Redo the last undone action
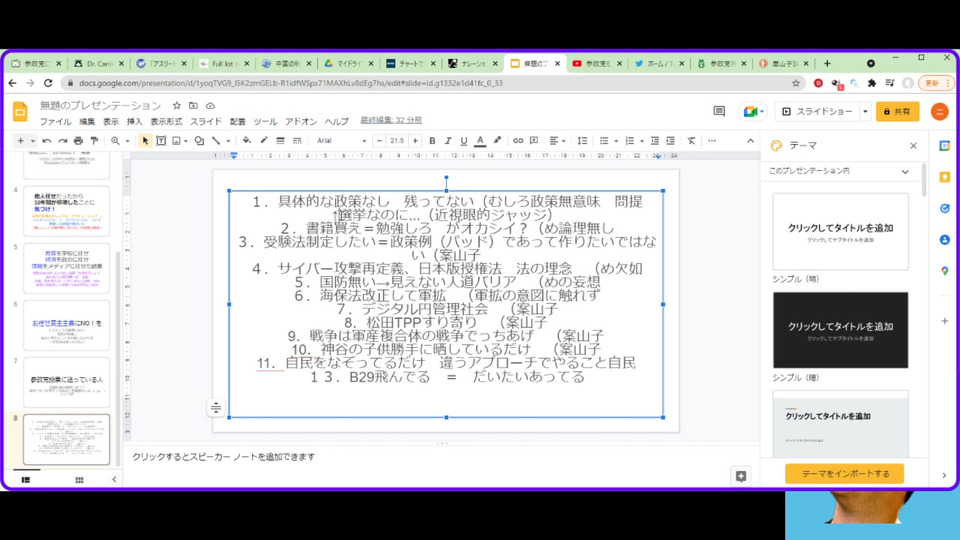Screen dimensions: 960x540 tap(62, 141)
